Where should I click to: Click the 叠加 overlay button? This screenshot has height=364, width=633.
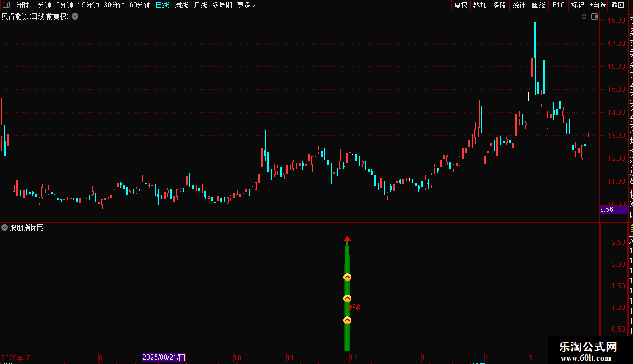pos(480,5)
